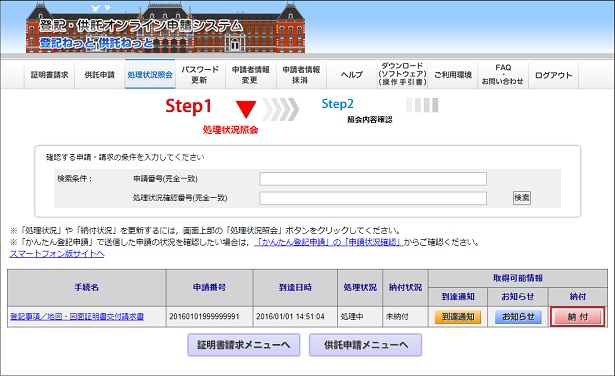Click the 取得可能情報 column header
Viewport: 615px width, 376px height.
pyautogui.click(x=518, y=278)
